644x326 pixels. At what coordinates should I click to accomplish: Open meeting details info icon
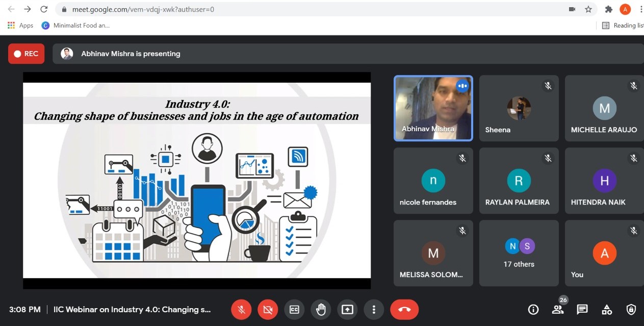(x=533, y=309)
